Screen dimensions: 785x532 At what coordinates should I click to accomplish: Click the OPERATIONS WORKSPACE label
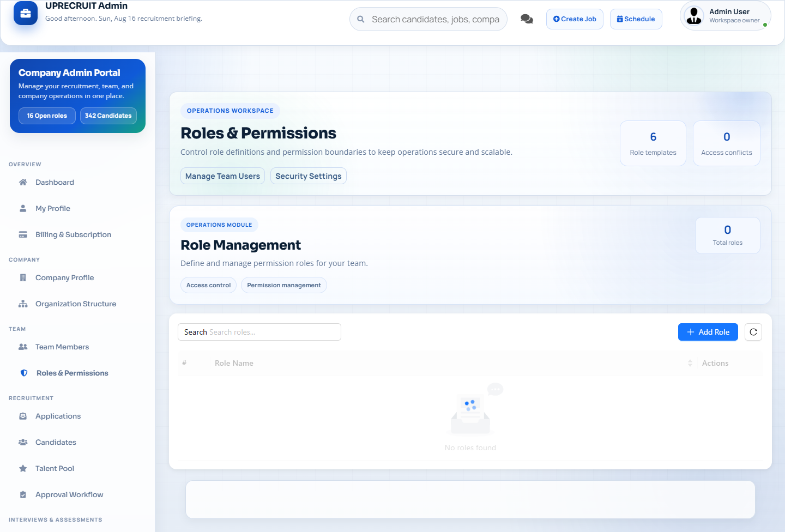pyautogui.click(x=230, y=111)
